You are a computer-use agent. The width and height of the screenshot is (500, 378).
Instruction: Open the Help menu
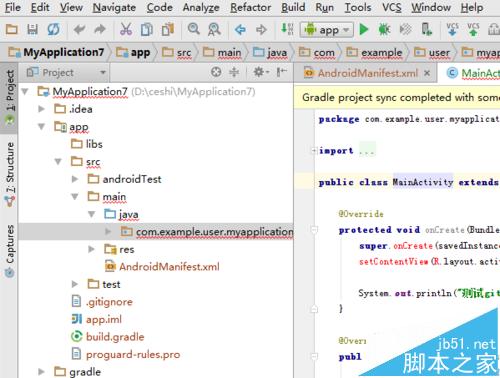pos(472,7)
